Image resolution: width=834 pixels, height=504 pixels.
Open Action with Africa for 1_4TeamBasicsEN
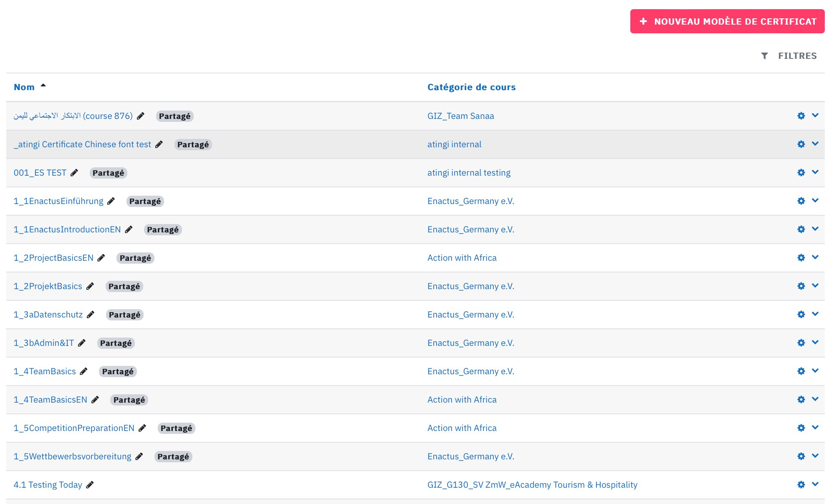tap(462, 400)
